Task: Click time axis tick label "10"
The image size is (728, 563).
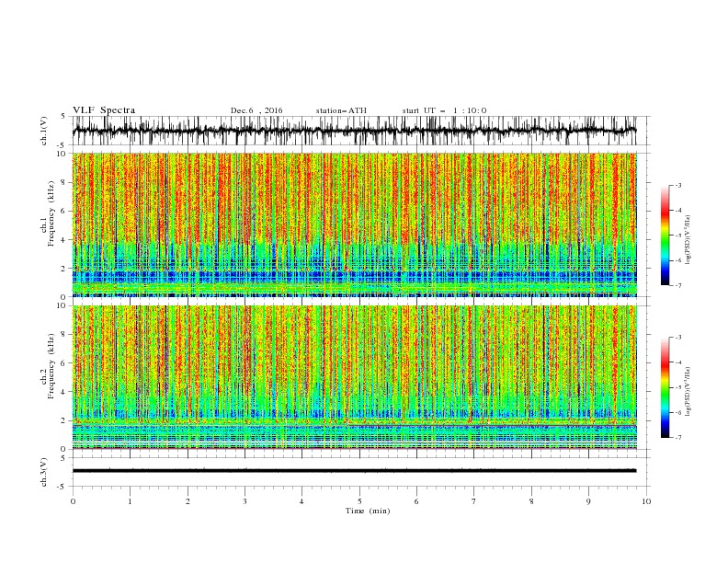Action: [x=646, y=501]
